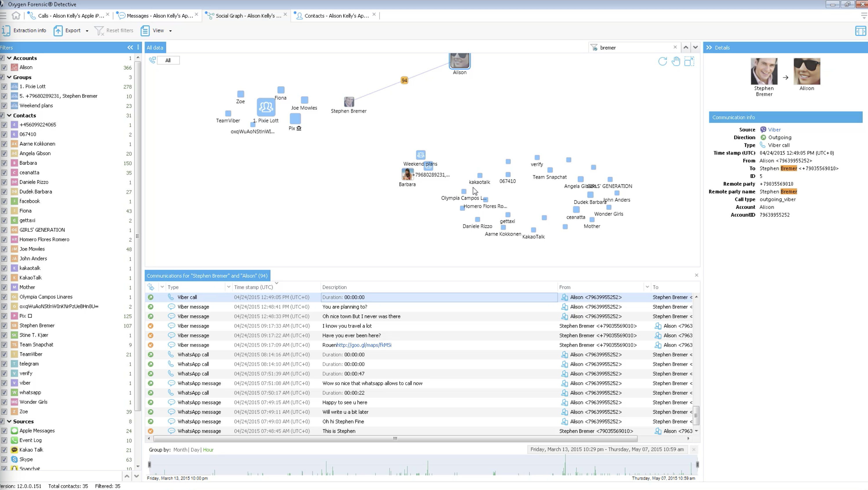Click the 1. Pixie Lott group node

[x=266, y=107]
